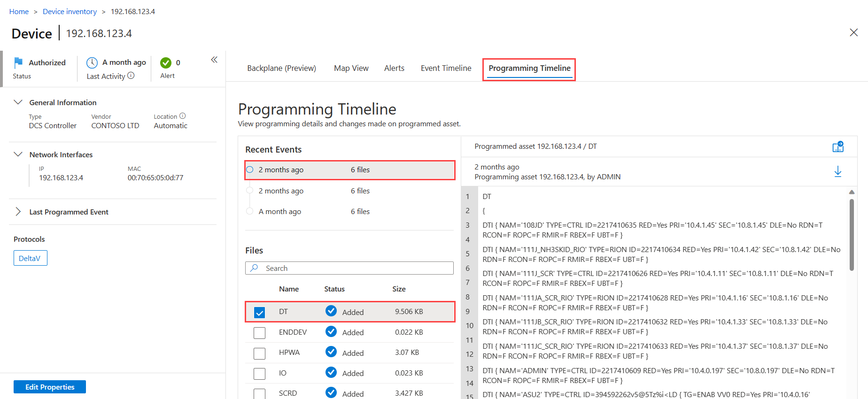Open Device inventory breadcrumb link

click(x=70, y=11)
